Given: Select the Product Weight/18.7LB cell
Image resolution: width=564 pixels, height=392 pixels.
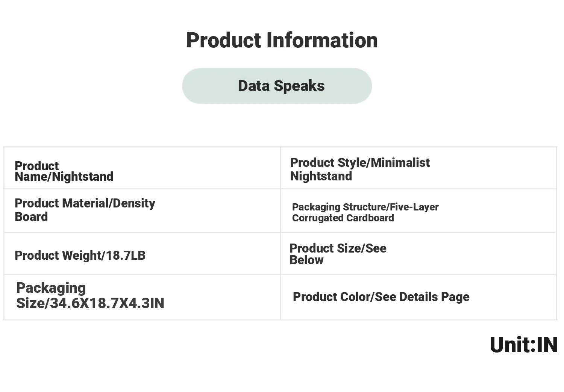Looking at the screenshot, I should point(142,253).
